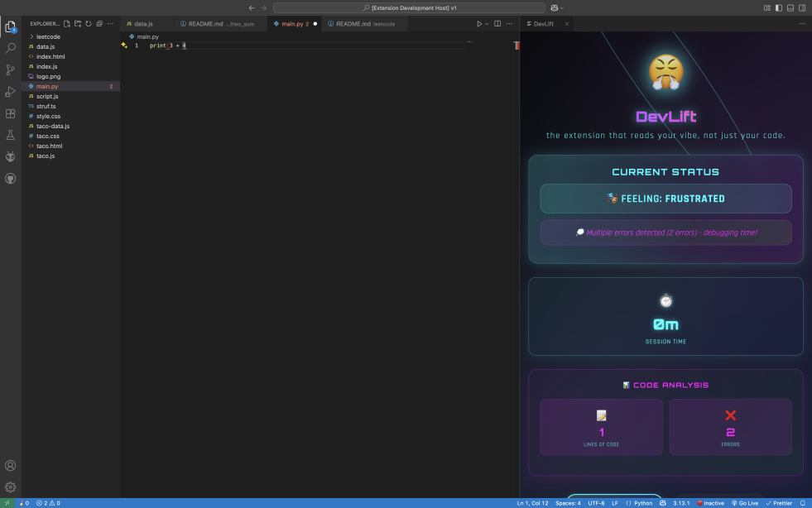Image resolution: width=812 pixels, height=508 pixels.
Task: Open the Explorer view in activity bar
Action: click(x=11, y=26)
